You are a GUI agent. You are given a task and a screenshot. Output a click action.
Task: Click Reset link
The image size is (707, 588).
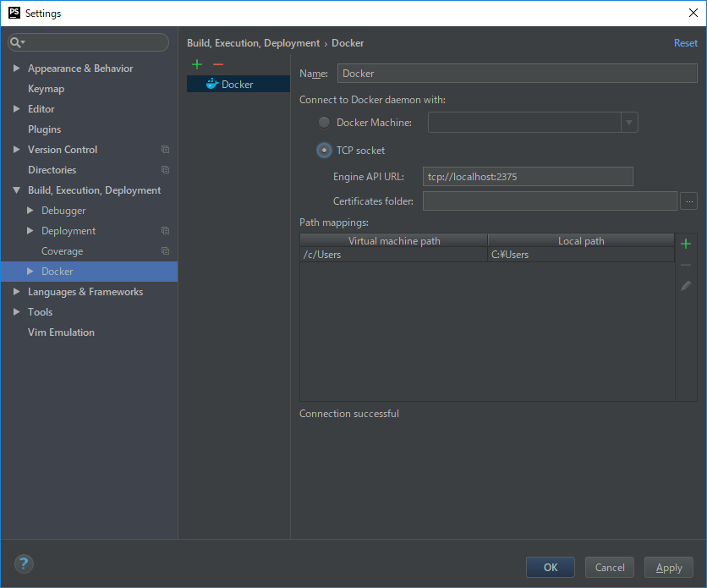pos(685,43)
